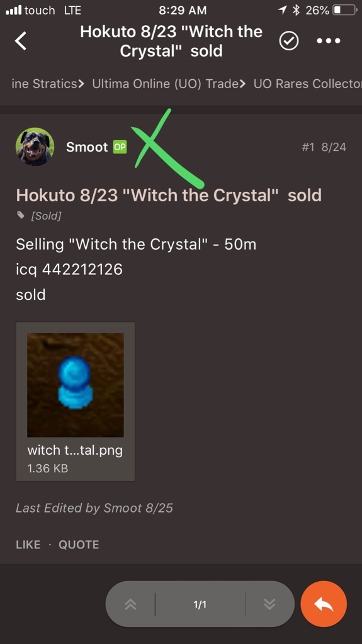Screen dimensions: 362x644
Task: Tap Smoot's dog avatar picture
Action: point(35,147)
